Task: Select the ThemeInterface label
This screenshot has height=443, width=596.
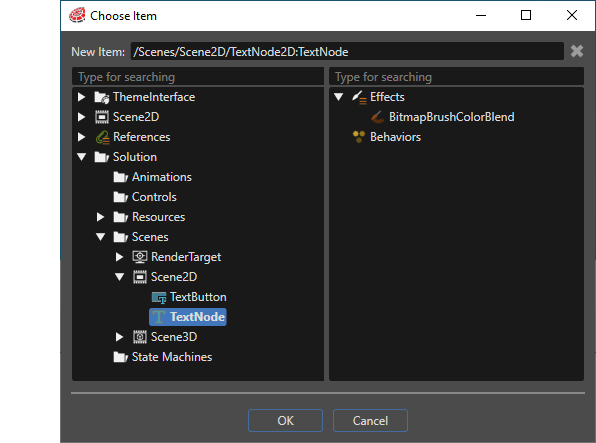Action: click(x=154, y=97)
